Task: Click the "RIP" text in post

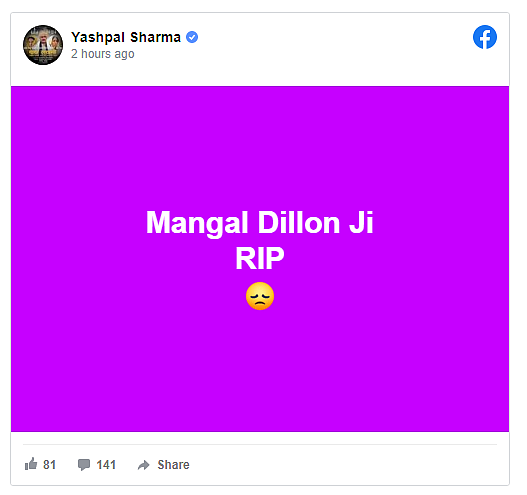Action: click(x=259, y=258)
